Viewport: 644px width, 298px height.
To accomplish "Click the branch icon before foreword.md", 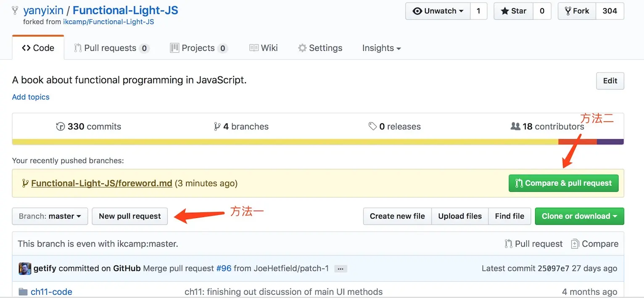I will (25, 183).
